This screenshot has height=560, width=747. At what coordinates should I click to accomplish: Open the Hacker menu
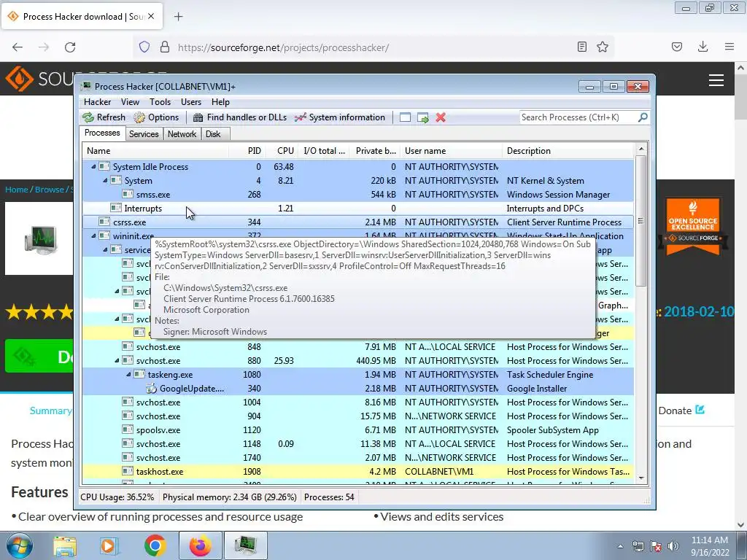click(97, 102)
